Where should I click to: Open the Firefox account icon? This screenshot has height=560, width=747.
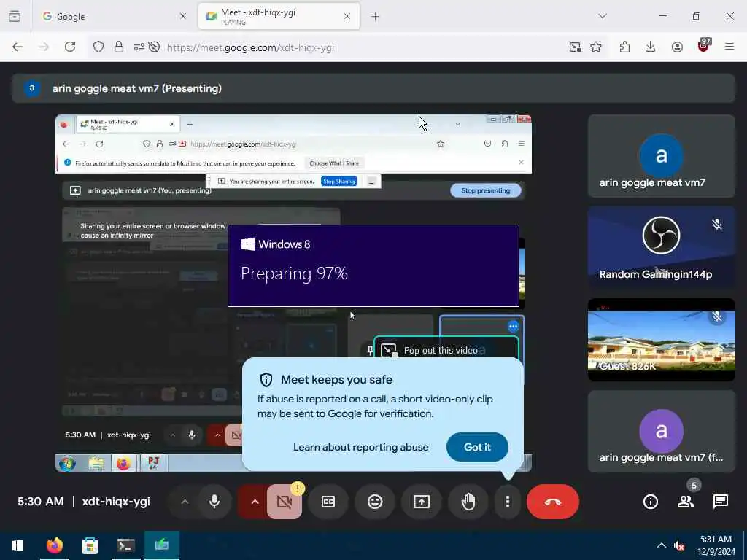[677, 47]
